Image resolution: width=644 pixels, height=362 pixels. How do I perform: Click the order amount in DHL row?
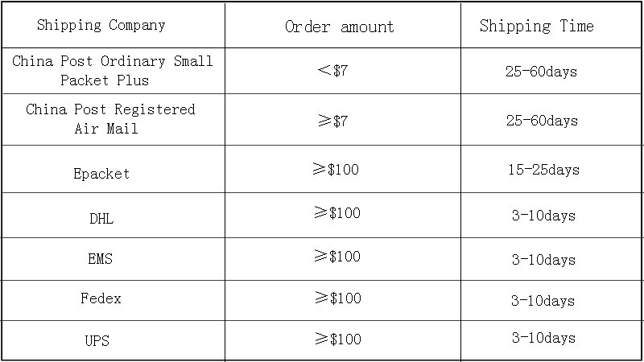(x=336, y=213)
